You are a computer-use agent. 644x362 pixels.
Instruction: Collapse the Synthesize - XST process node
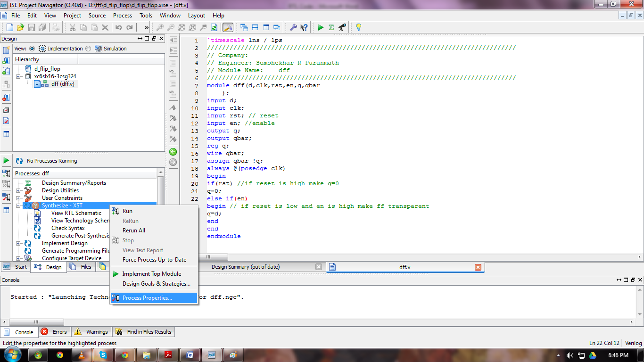(x=18, y=206)
